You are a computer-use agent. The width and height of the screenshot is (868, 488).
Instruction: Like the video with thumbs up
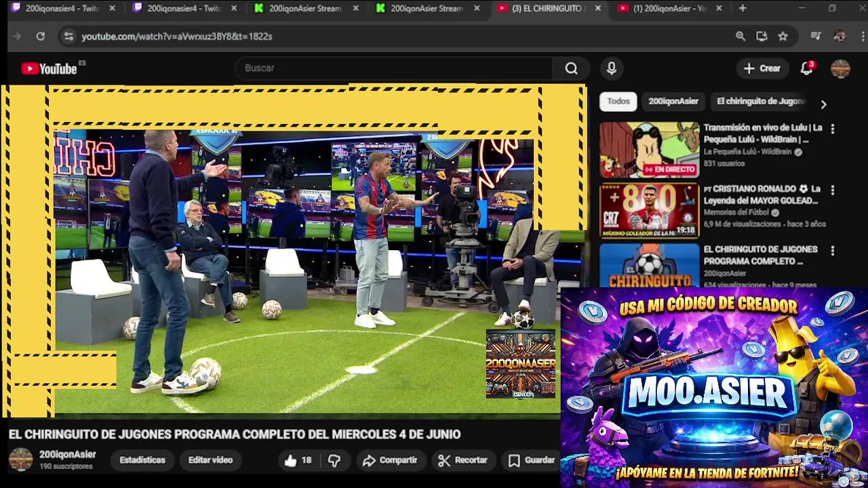(x=297, y=460)
